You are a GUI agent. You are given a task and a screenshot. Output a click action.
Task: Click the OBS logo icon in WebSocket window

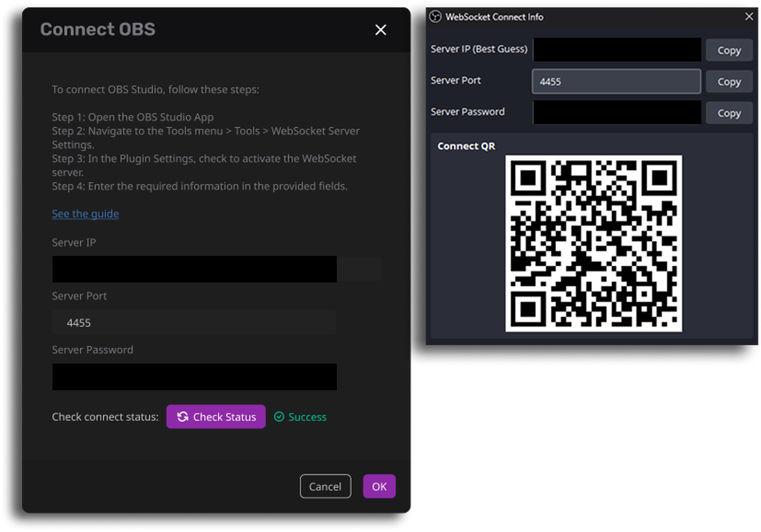[x=435, y=17]
